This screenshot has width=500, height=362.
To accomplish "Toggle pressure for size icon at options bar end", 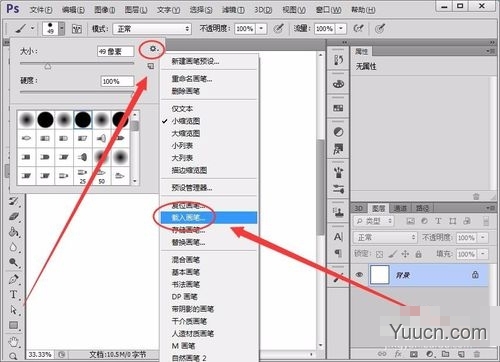I will point(380,29).
